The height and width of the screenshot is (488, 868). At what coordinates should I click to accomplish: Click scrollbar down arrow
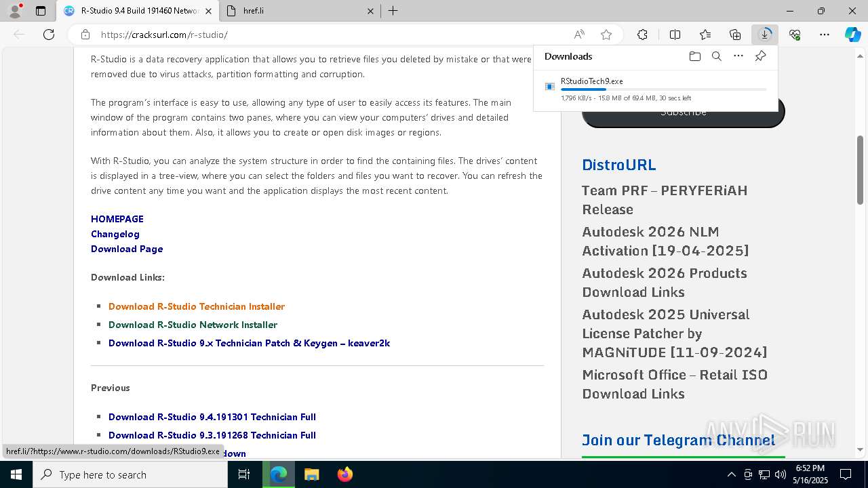[861, 449]
